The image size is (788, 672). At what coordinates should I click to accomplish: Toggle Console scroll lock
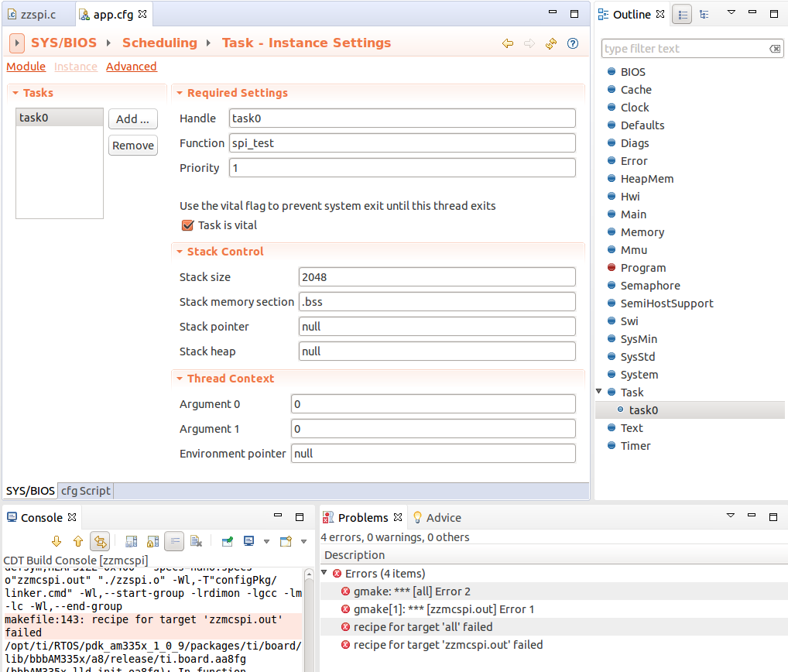[152, 541]
